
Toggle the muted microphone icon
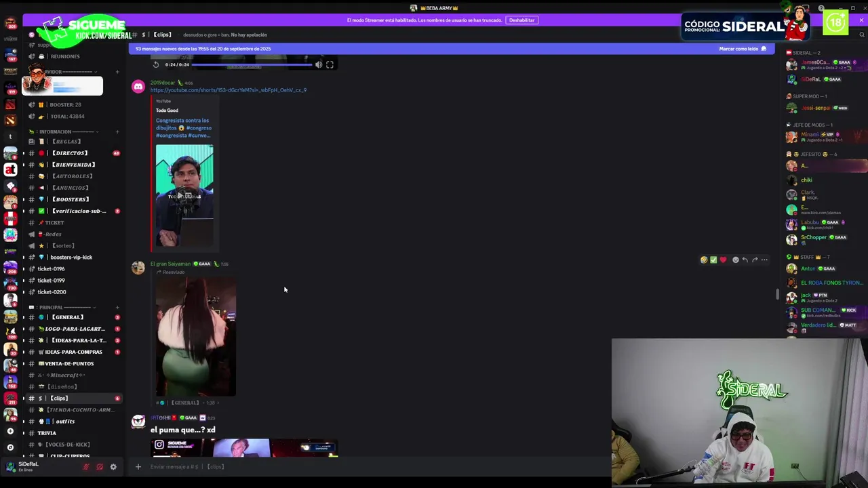coord(86,466)
